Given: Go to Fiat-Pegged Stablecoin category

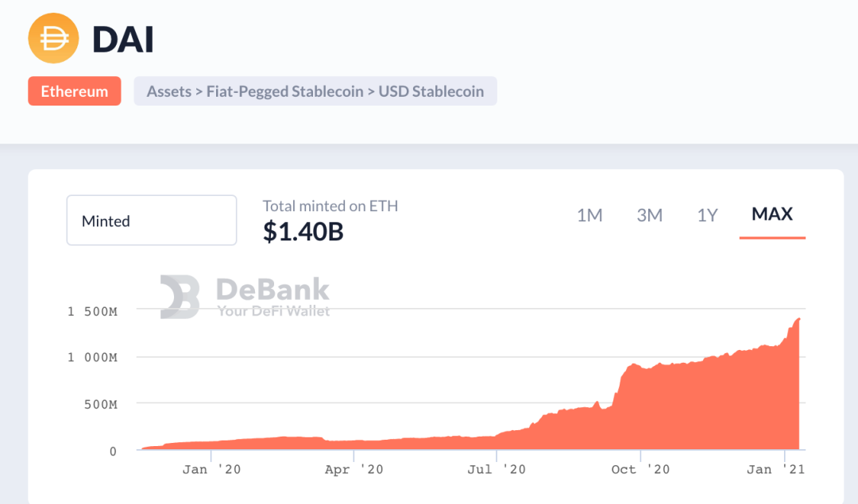Looking at the screenshot, I should click(284, 91).
